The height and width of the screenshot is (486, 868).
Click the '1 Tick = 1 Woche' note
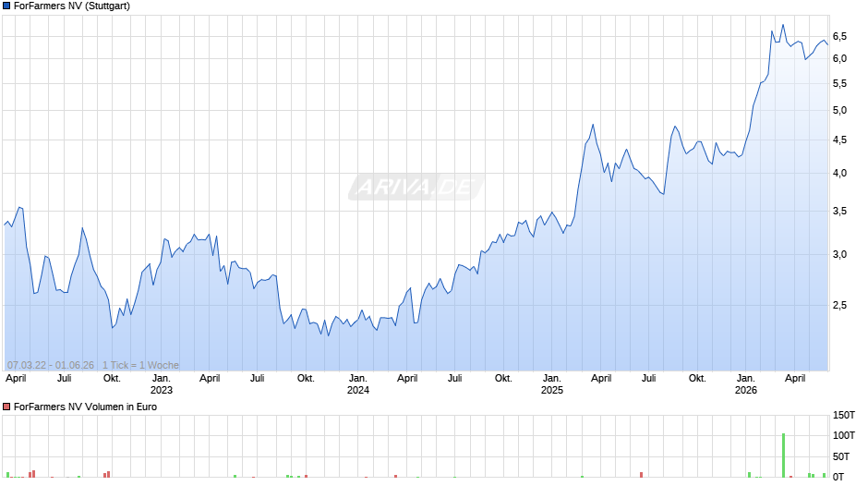tap(140, 365)
